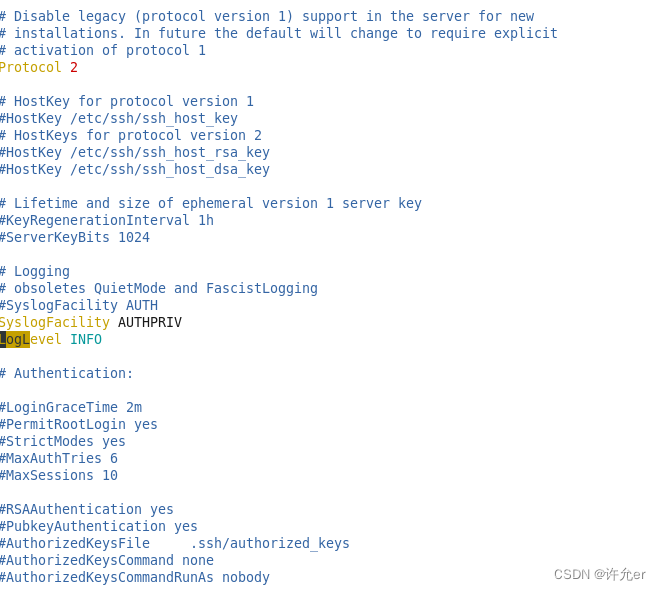661x590 pixels.
Task: Click the highlighted LogLevel keyword
Action: click(30, 339)
